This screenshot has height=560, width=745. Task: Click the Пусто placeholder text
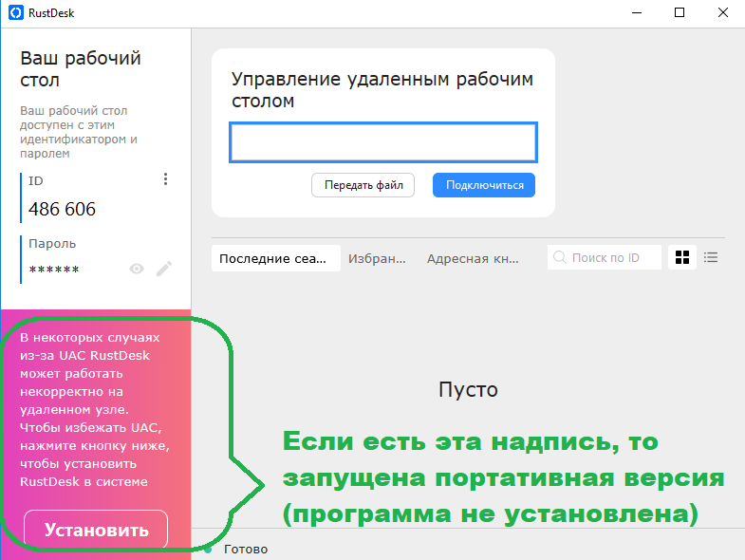click(468, 389)
